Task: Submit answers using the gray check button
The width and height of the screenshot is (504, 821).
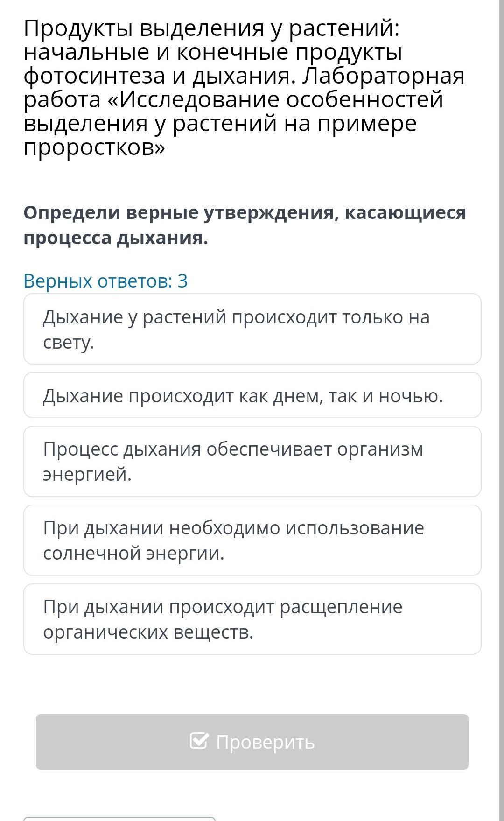Action: click(x=252, y=742)
